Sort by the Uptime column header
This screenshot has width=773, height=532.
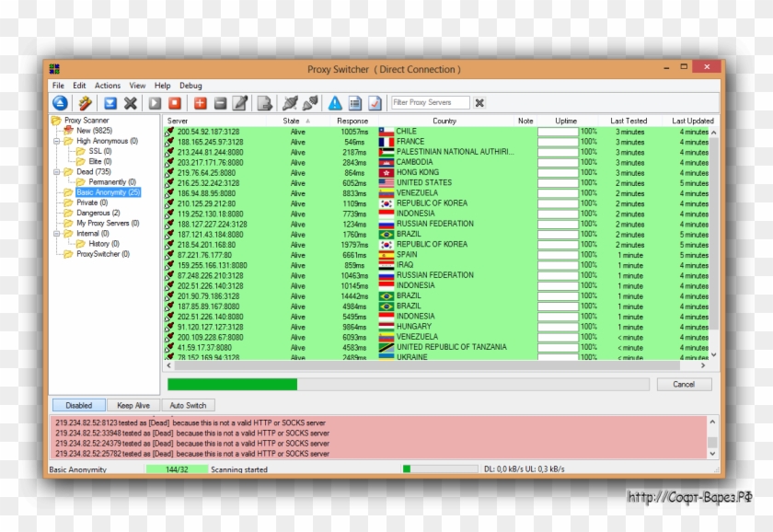(566, 121)
